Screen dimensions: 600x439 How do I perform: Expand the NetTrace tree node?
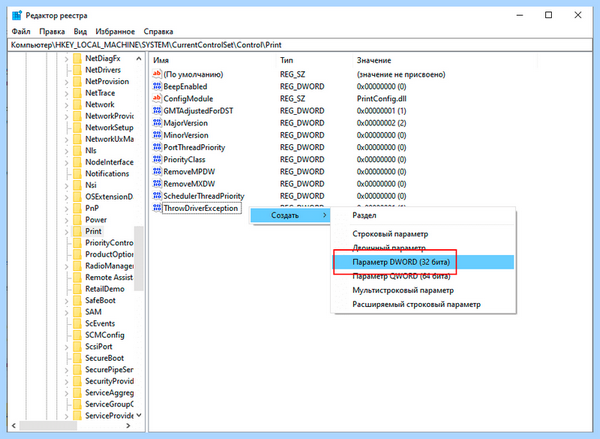[66, 93]
